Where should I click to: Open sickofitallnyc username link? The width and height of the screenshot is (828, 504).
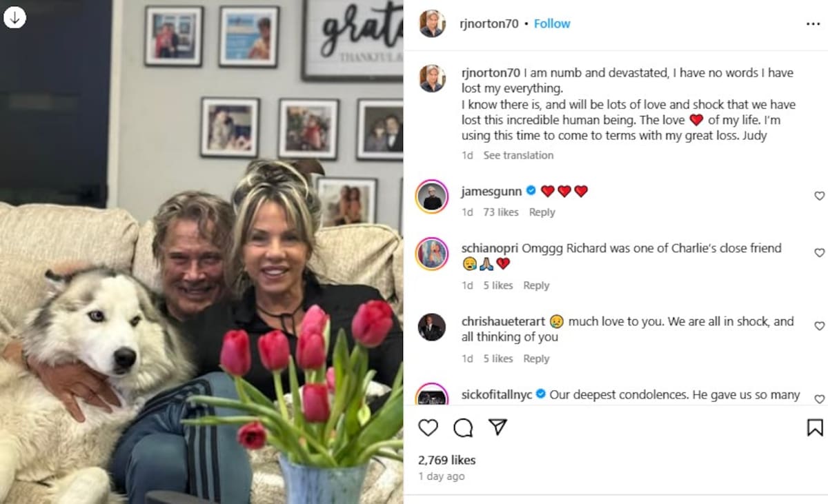pyautogui.click(x=497, y=394)
